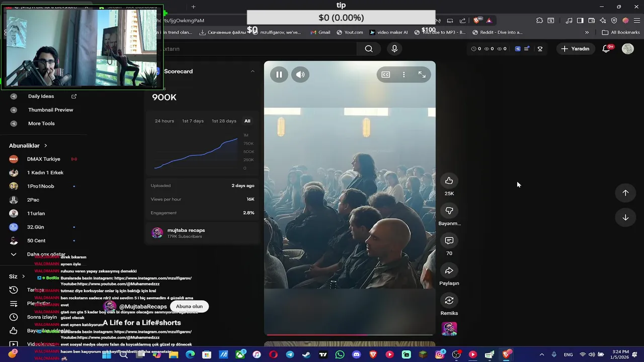The height and width of the screenshot is (362, 644).
Task: Share the Short via Paylaşın
Action: pyautogui.click(x=449, y=270)
